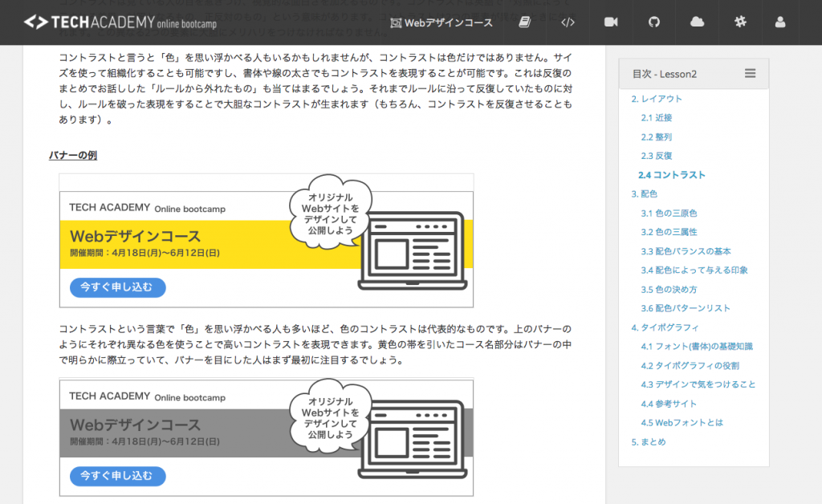Open 4.5 Webフォントとは

point(682,423)
